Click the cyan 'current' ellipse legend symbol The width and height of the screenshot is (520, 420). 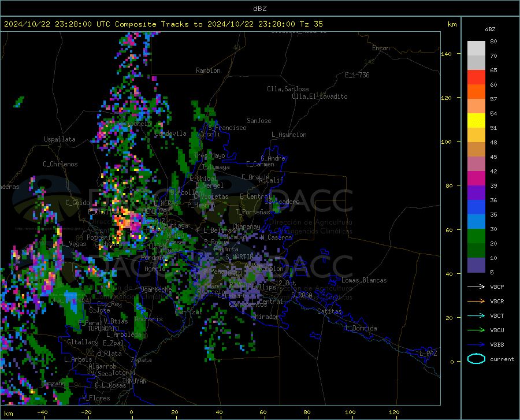click(x=476, y=359)
